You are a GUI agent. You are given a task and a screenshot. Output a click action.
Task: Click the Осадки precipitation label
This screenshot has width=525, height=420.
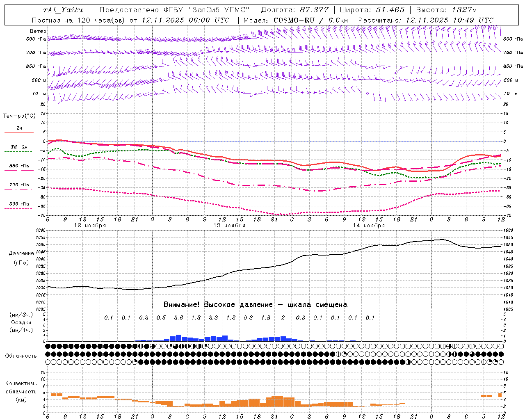coord(21,322)
